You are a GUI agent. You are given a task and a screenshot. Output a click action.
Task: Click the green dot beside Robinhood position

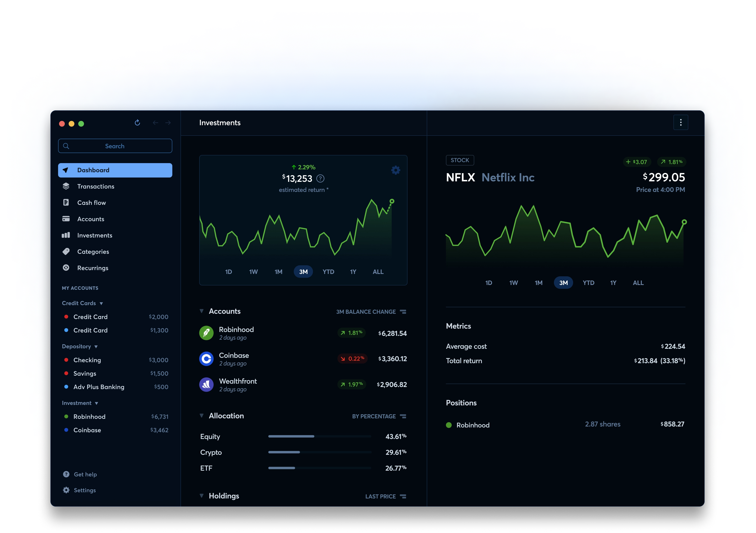click(x=449, y=425)
